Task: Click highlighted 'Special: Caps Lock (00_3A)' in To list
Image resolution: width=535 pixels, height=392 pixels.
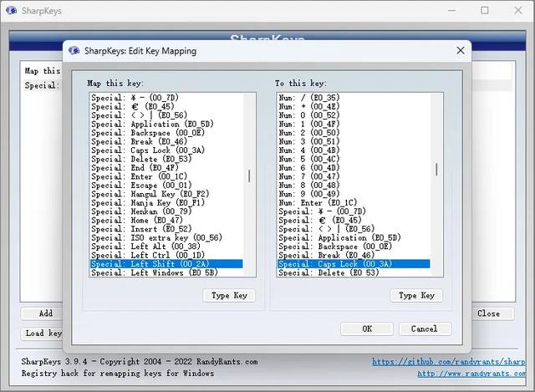Action: click(x=354, y=264)
